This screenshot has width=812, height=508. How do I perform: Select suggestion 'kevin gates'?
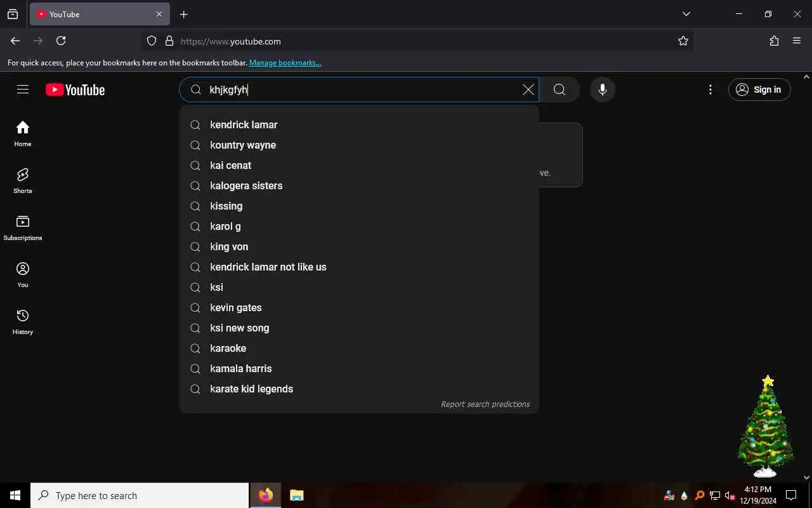359,307
